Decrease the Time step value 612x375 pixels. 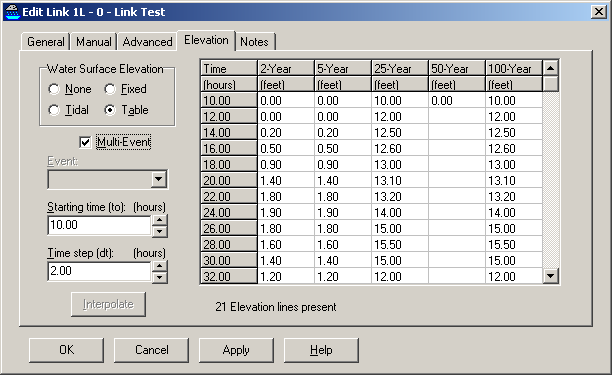pyautogui.click(x=159, y=277)
